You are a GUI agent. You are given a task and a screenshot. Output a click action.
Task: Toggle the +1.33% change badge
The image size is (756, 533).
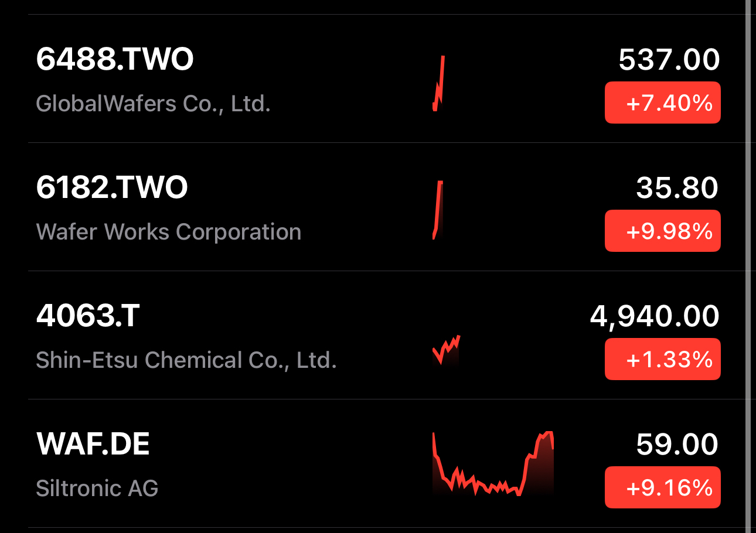[662, 359]
